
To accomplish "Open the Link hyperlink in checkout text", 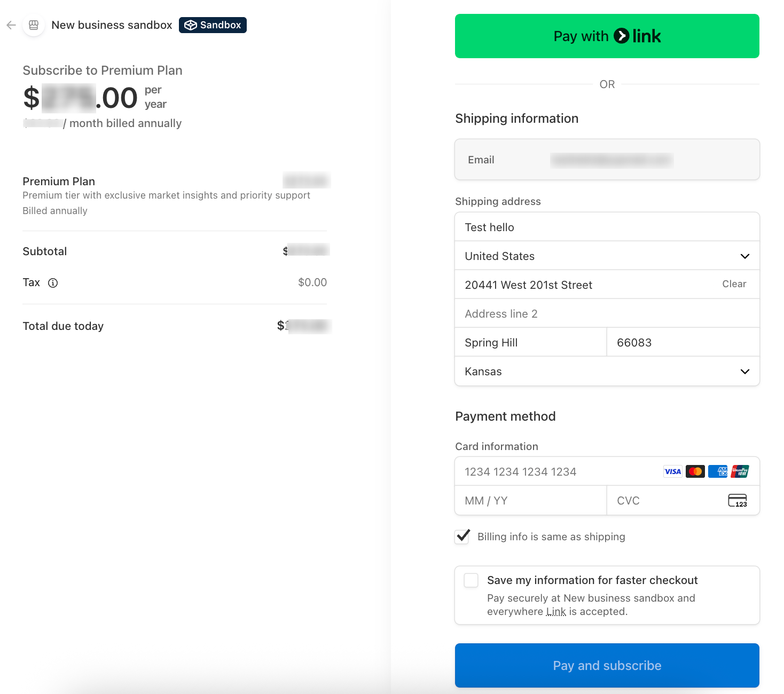I will pyautogui.click(x=556, y=611).
